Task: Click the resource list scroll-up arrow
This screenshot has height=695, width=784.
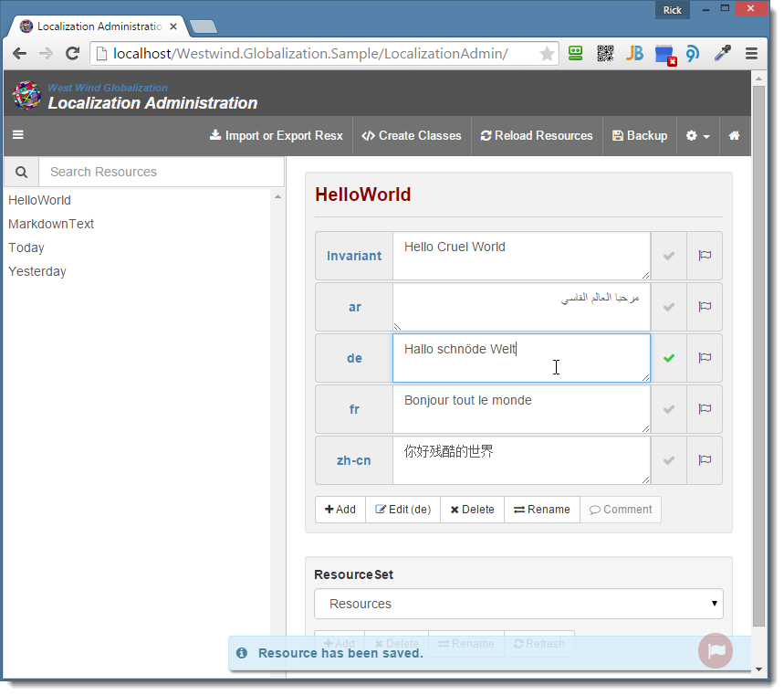Action: (x=277, y=196)
